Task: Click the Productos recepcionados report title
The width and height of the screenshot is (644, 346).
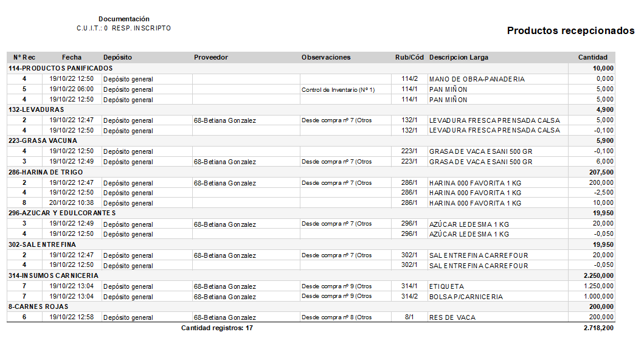Action: [x=570, y=31]
